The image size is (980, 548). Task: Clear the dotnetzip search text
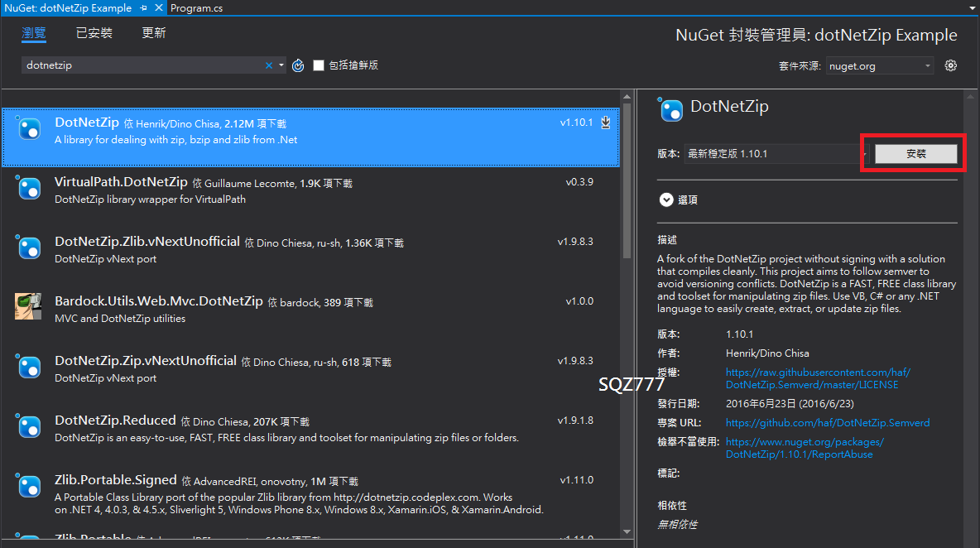269,65
